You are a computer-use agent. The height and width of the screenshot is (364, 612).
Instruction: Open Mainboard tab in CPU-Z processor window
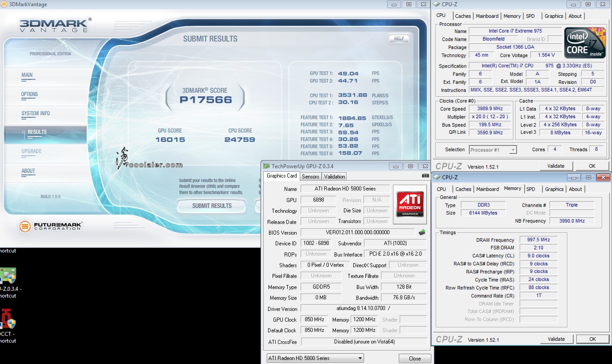(487, 16)
